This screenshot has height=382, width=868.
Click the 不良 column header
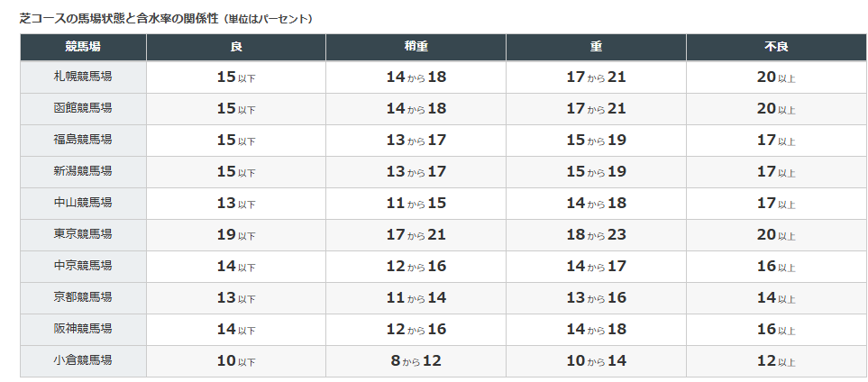776,47
